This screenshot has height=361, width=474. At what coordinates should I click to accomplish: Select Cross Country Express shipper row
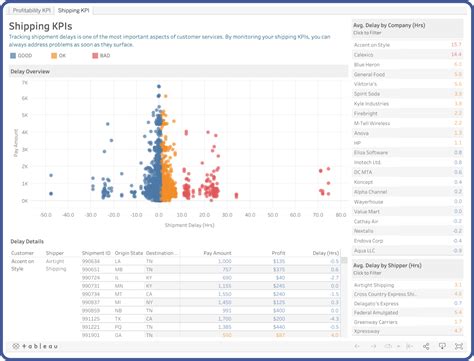pyautogui.click(x=408, y=294)
